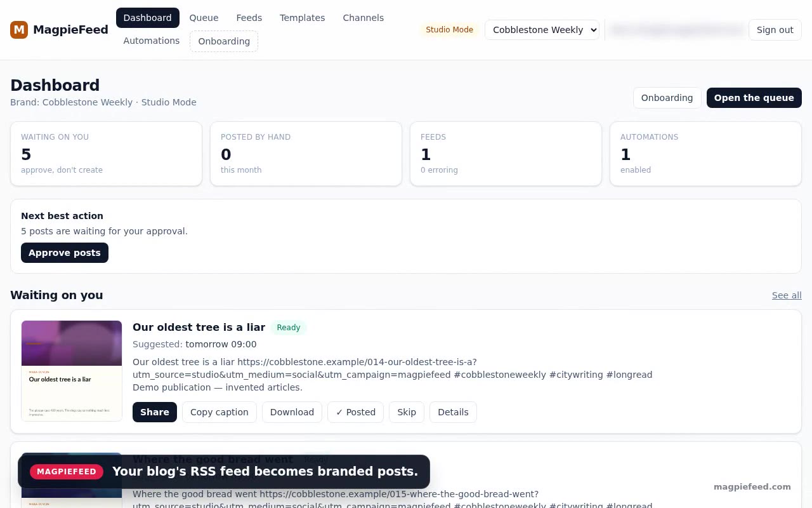Click the 5 posts waiting for approval text
Image resolution: width=812 pixels, height=508 pixels.
[105, 231]
